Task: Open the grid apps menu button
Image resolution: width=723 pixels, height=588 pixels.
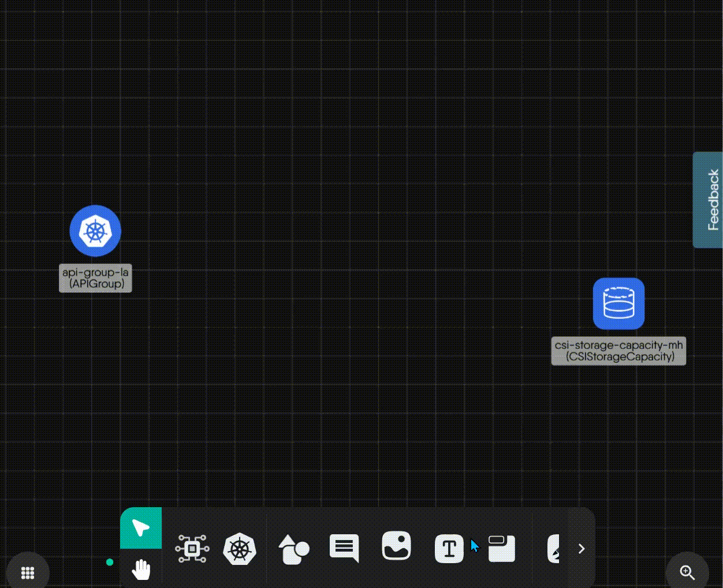Action: tap(28, 572)
